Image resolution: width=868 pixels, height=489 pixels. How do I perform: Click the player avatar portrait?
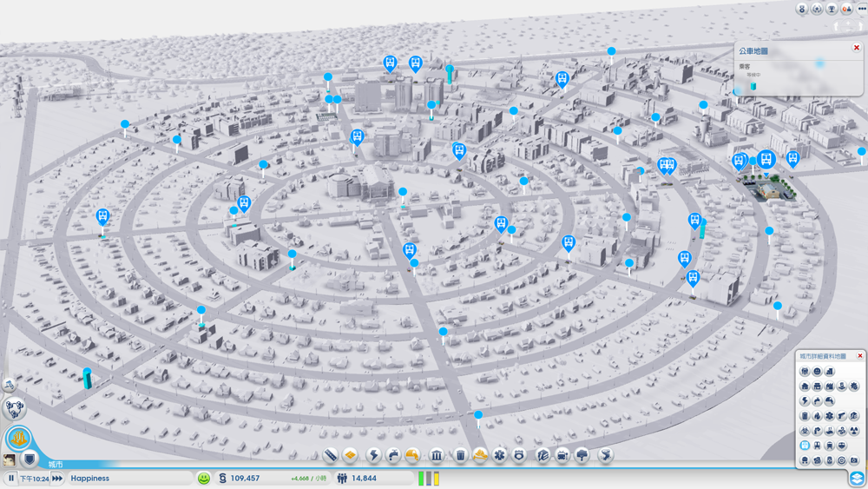[10, 459]
